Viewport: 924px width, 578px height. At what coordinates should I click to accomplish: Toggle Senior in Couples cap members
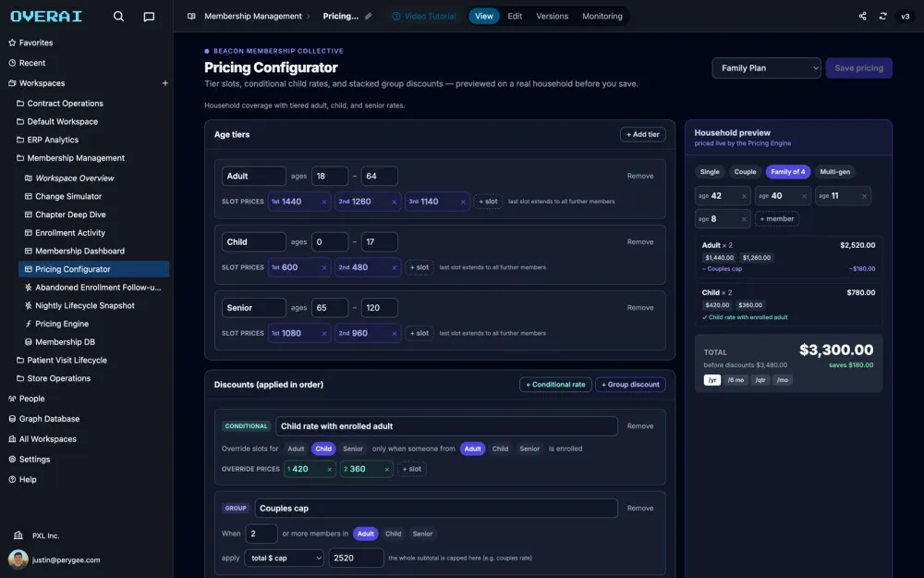[422, 534]
